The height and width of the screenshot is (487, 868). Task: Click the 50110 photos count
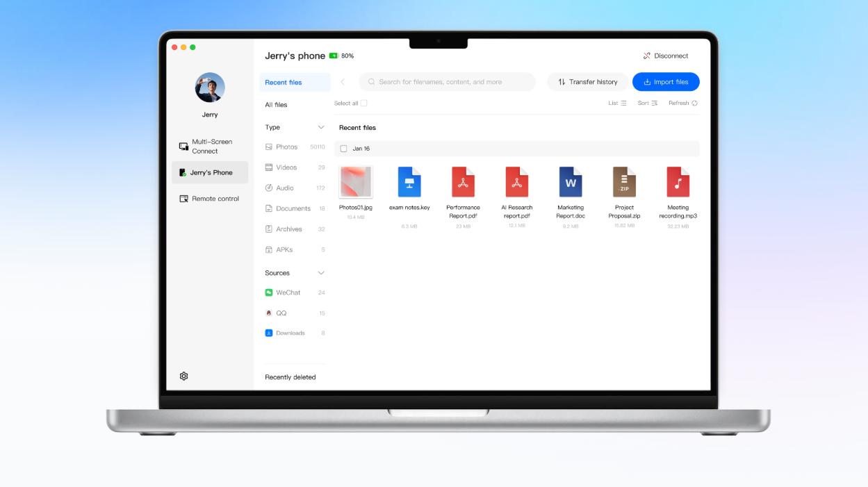coord(318,147)
